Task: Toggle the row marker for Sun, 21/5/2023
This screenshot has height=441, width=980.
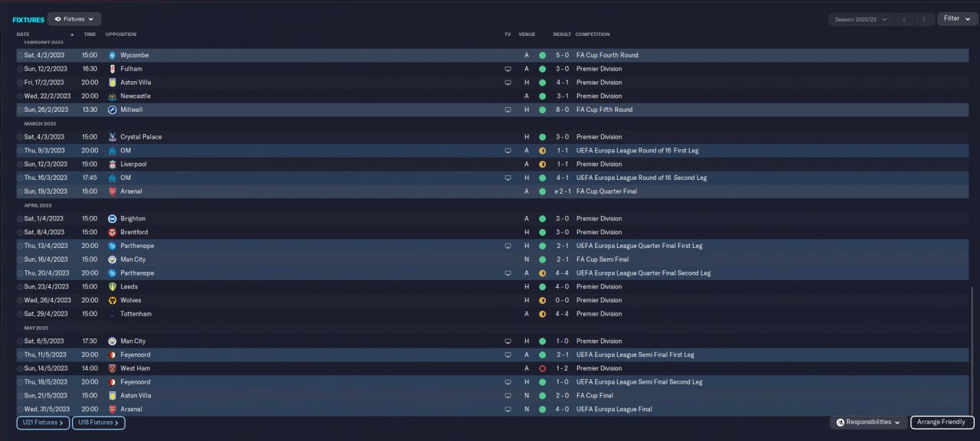Action: pos(20,396)
